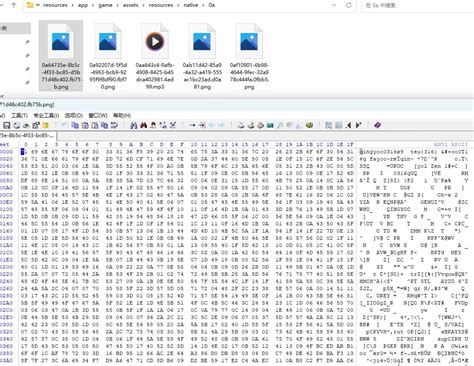This screenshot has width=474, height=366.
Task: Click the grayed Forward navigation arrow
Action: pos(221,125)
